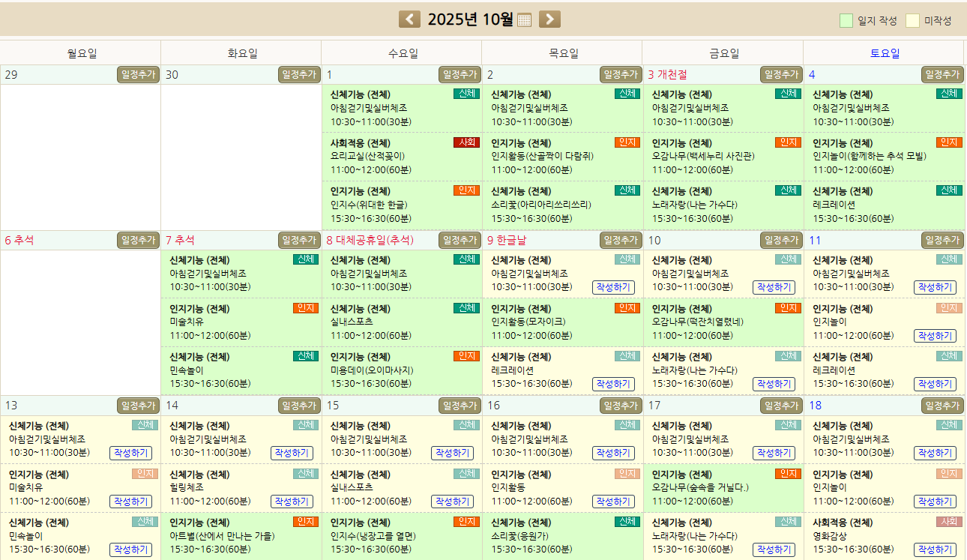967x560 pixels.
Task: Select the 월요일 column header
Action: 81,53
